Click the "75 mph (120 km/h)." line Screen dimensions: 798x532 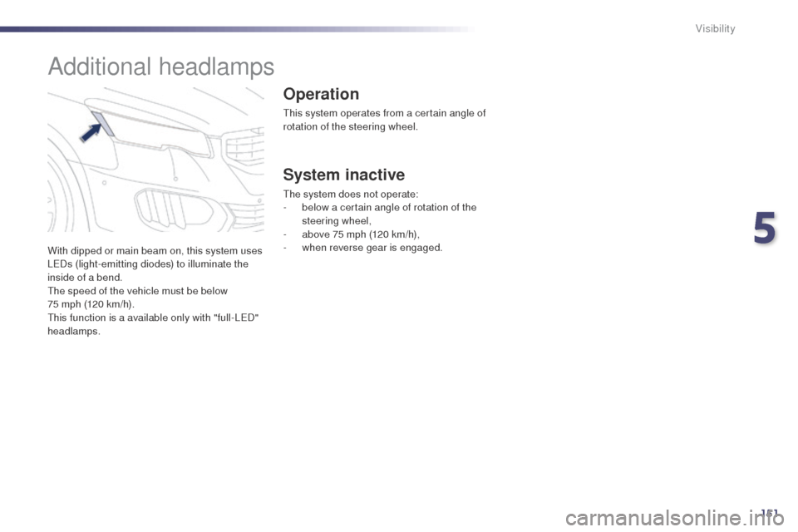[91, 304]
